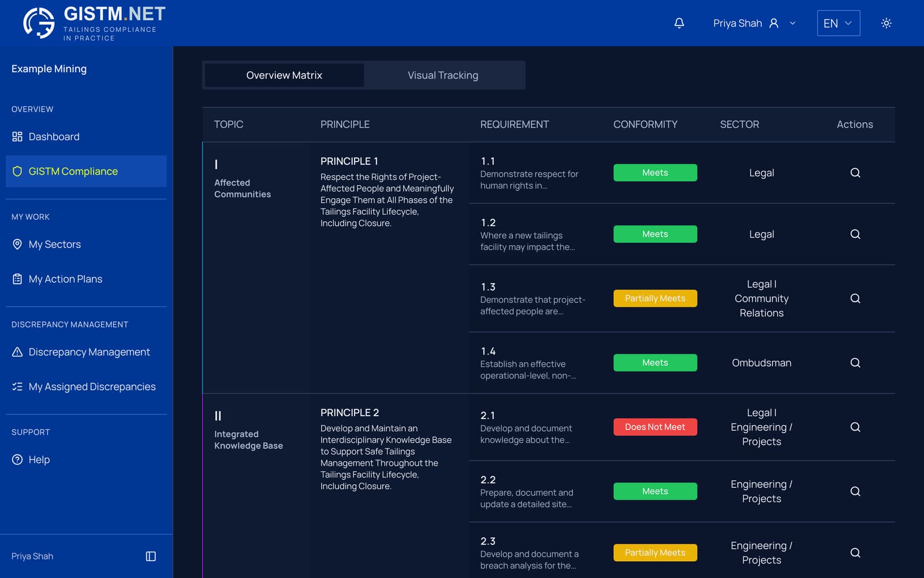Click Priya Shah name in sidebar footer
Screen dimensions: 924x578
pyautogui.click(x=32, y=556)
